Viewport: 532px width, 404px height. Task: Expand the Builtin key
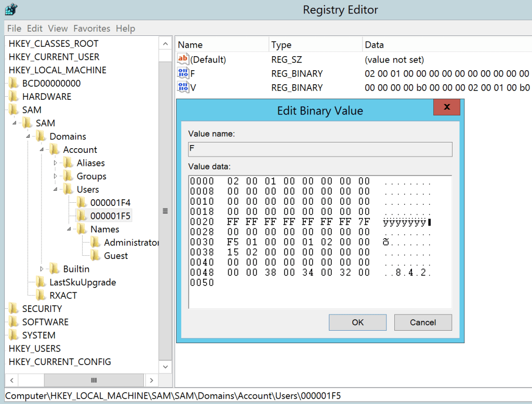[x=43, y=269]
